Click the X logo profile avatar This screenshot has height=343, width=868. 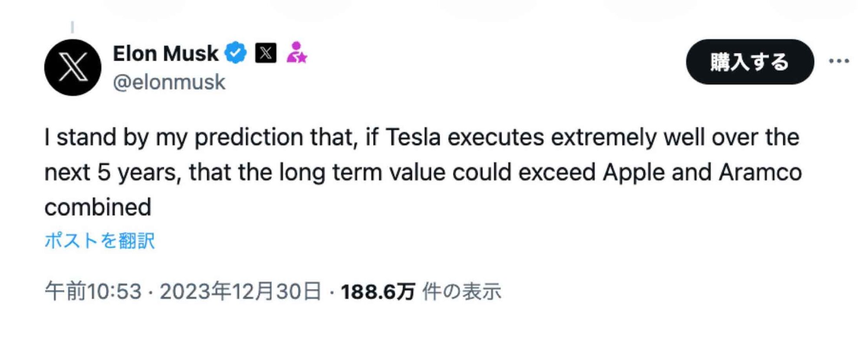pos(72,67)
